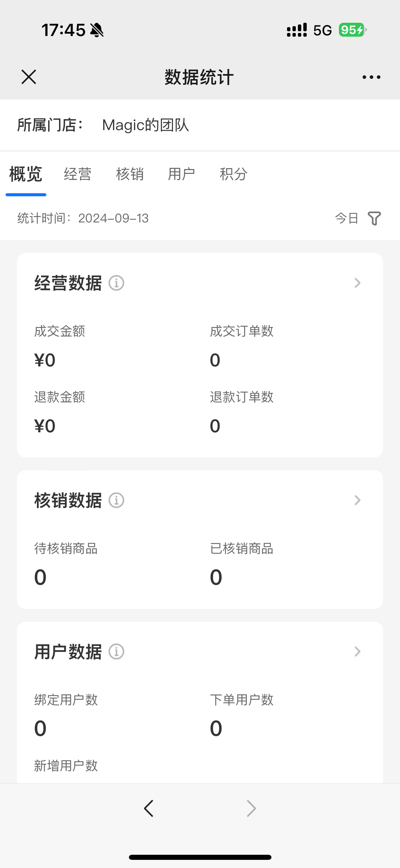Tap the store name Magic的团队
400x868 pixels.
point(146,125)
